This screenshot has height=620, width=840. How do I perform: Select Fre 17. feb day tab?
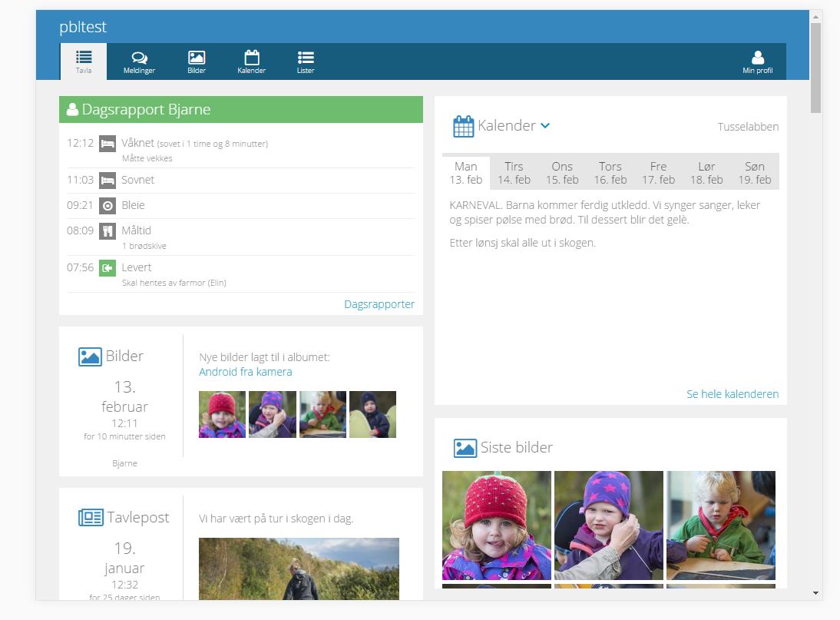pyautogui.click(x=658, y=173)
